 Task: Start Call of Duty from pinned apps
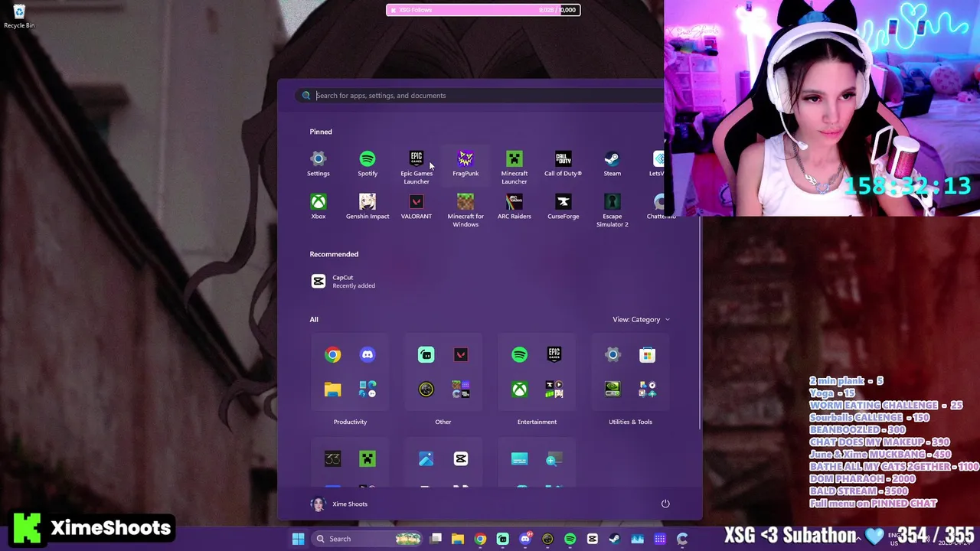click(563, 164)
